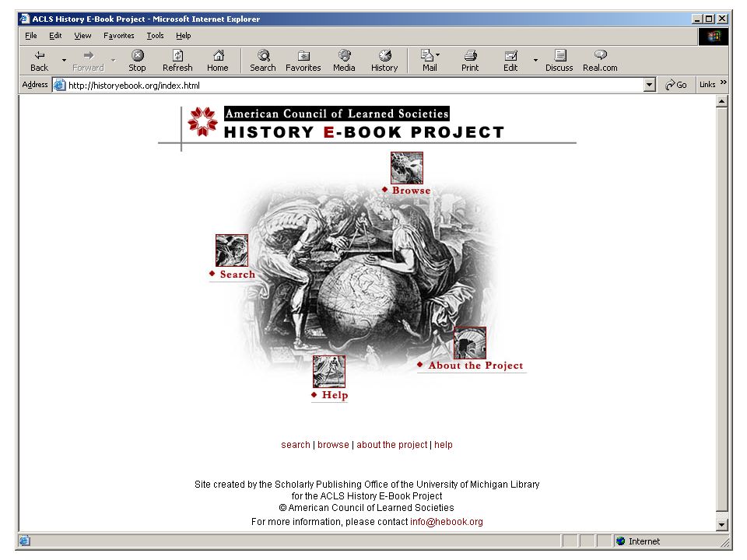Click the lowercase 'help' footer link
747x560 pixels.
(443, 445)
